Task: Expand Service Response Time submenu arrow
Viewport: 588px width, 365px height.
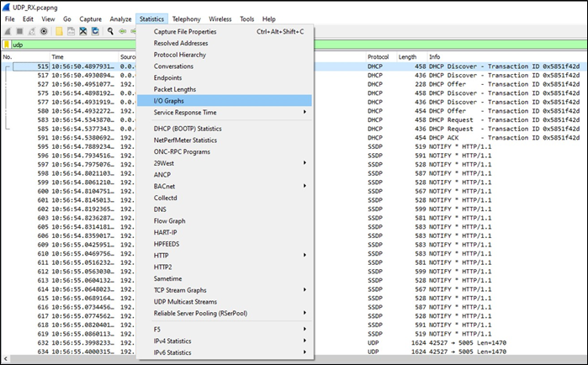Action: pyautogui.click(x=305, y=112)
